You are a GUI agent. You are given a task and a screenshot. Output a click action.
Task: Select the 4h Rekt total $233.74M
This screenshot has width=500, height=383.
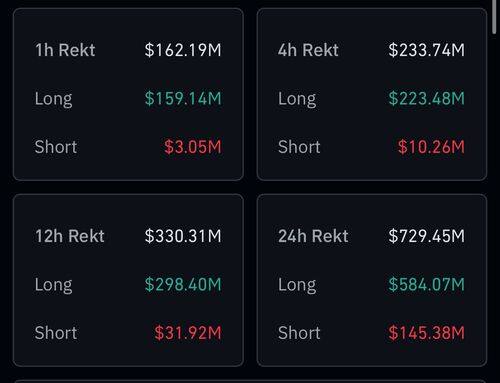pos(427,50)
